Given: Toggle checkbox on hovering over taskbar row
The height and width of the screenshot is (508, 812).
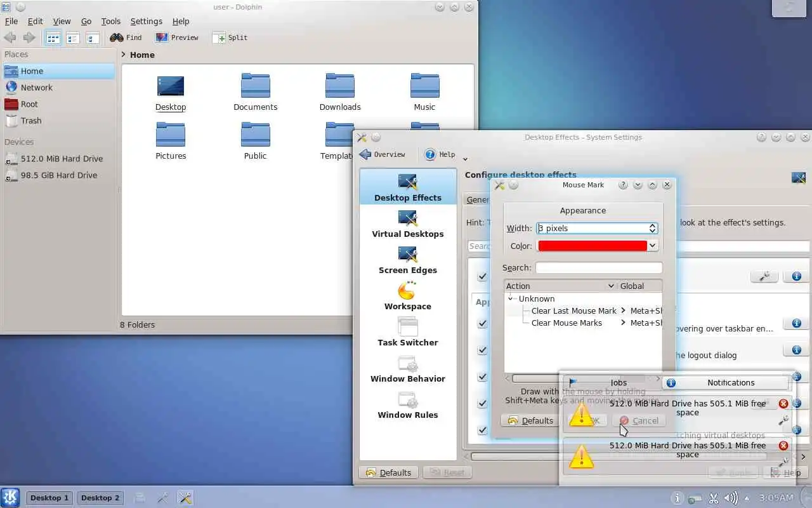Looking at the screenshot, I should click(483, 323).
